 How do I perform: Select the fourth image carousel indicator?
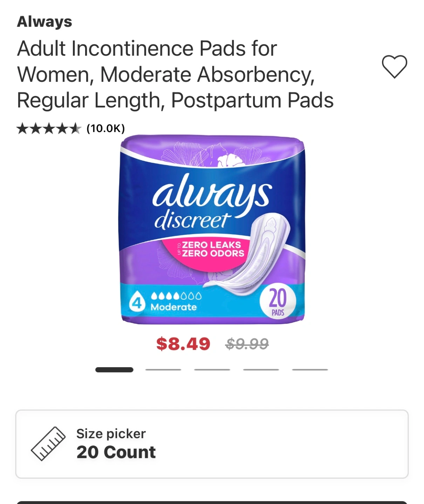tap(261, 370)
